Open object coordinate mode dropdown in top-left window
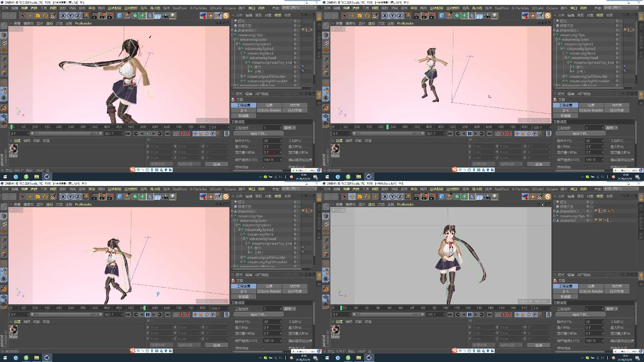644x362 pixels. pyautogui.click(x=161, y=164)
